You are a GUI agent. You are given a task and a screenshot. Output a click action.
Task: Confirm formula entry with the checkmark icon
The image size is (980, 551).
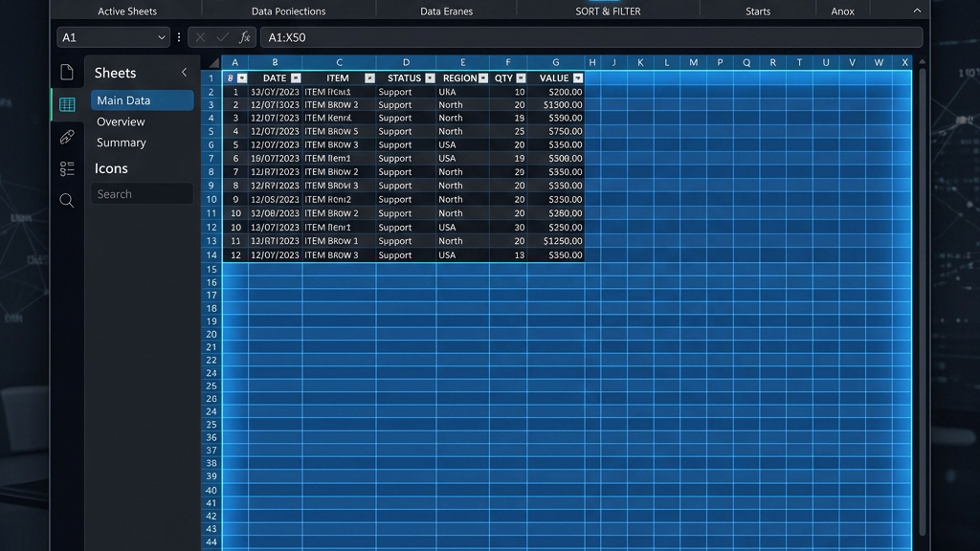(222, 37)
